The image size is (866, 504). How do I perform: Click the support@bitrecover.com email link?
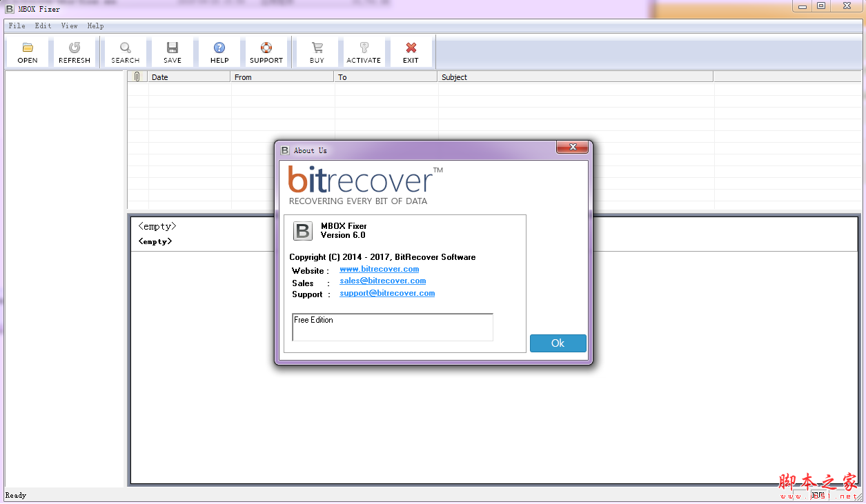387,293
